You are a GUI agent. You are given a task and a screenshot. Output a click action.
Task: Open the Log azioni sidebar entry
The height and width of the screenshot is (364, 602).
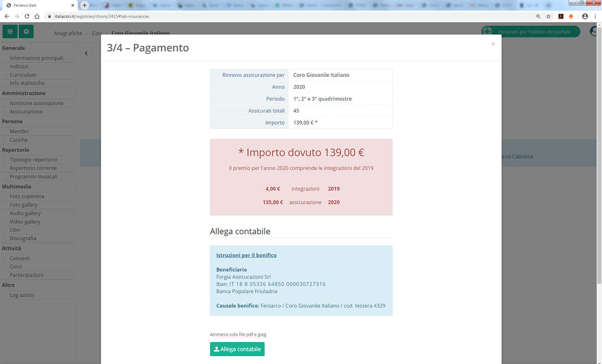[x=22, y=295]
